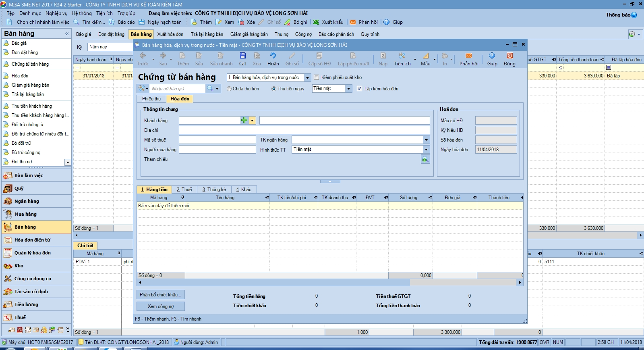The width and height of the screenshot is (644, 350).
Task: Click the Mã số thuế input field
Action: tap(217, 140)
